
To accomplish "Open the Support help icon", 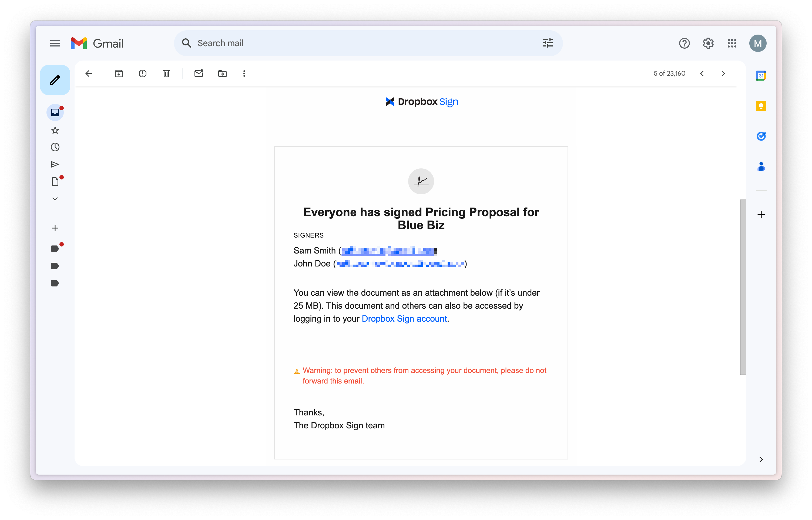I will [684, 43].
